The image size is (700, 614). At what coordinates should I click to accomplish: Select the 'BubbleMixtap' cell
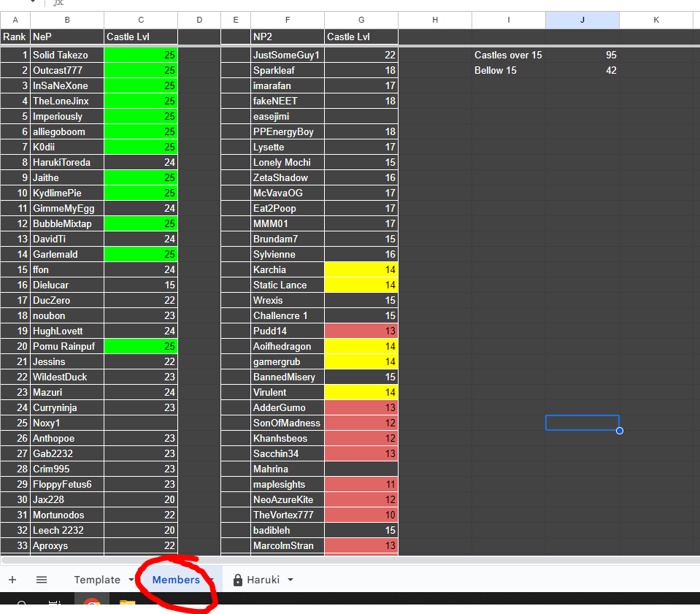coord(67,223)
